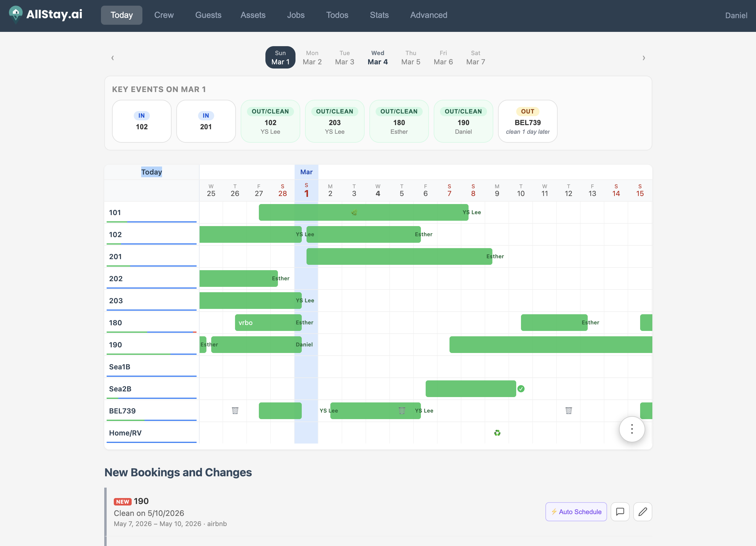Screen dimensions: 756x546
Task: Open the Stats menu item
Action: tap(379, 15)
